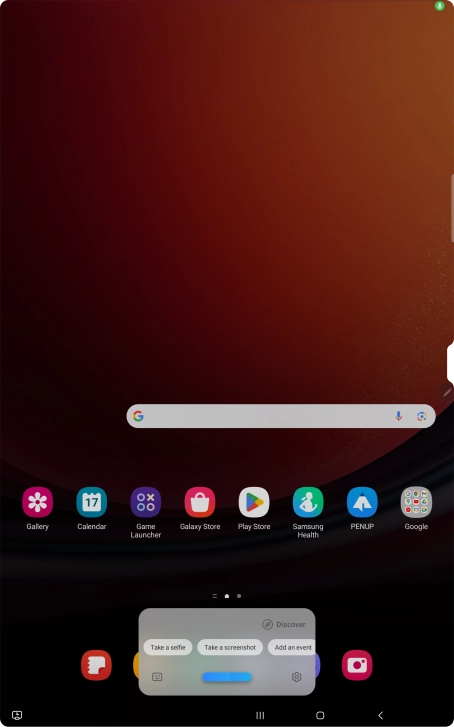Open Bixby settings gear
The width and height of the screenshot is (454, 727).
point(297,677)
